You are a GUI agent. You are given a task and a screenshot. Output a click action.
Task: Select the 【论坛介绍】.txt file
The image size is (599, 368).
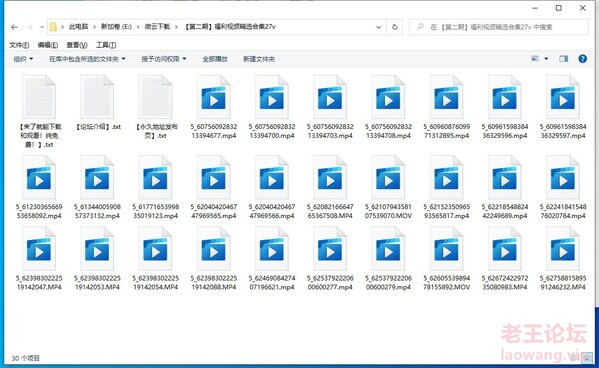tap(97, 102)
